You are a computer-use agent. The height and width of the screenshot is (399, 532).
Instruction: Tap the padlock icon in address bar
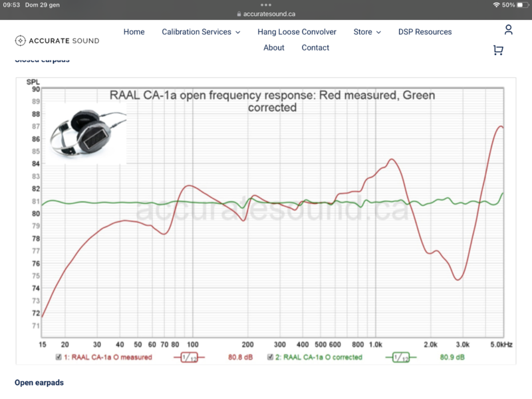pyautogui.click(x=238, y=13)
